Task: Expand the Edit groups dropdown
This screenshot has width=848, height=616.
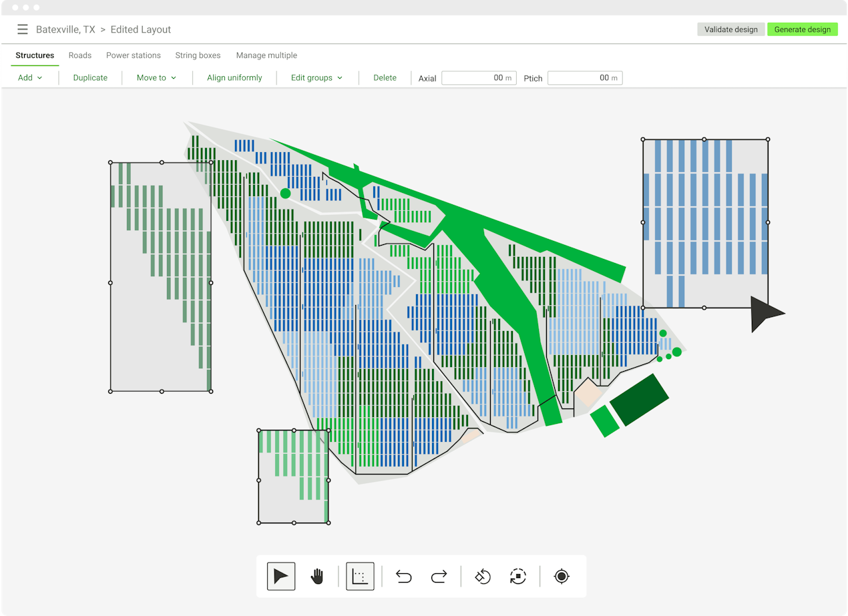Action: pos(316,78)
